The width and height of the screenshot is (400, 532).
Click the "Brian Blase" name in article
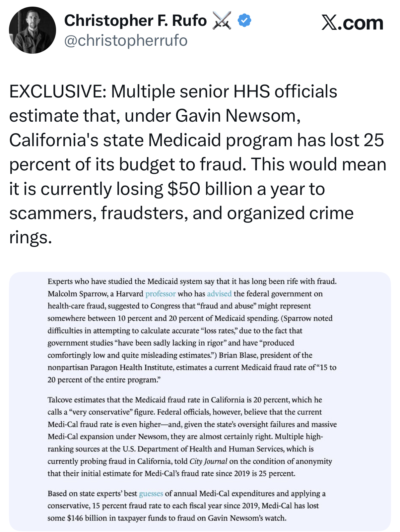point(237,355)
